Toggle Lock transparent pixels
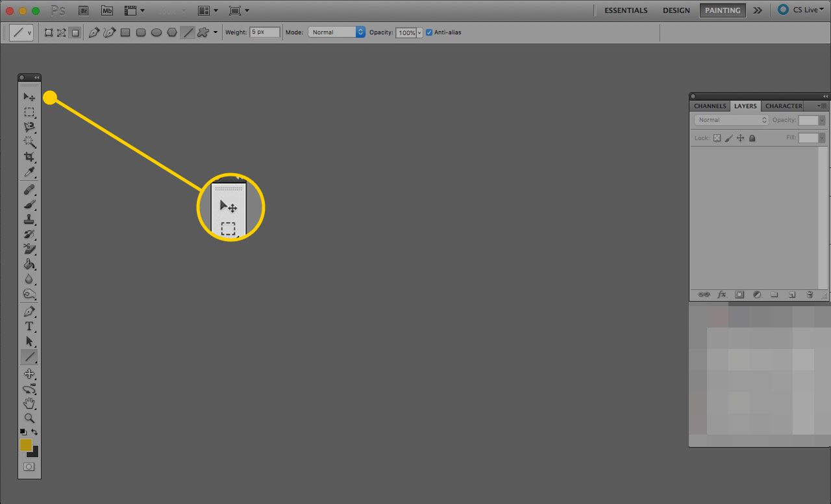831x504 pixels. (x=717, y=138)
